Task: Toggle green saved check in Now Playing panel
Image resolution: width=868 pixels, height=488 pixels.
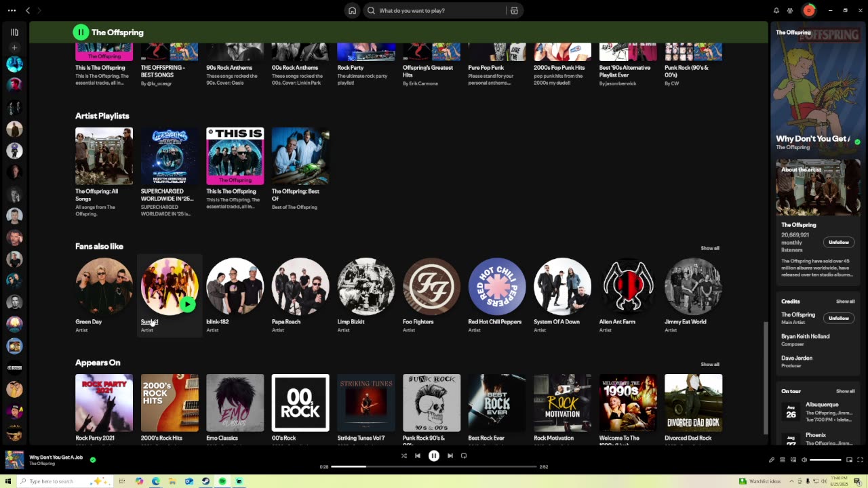Action: 857,142
